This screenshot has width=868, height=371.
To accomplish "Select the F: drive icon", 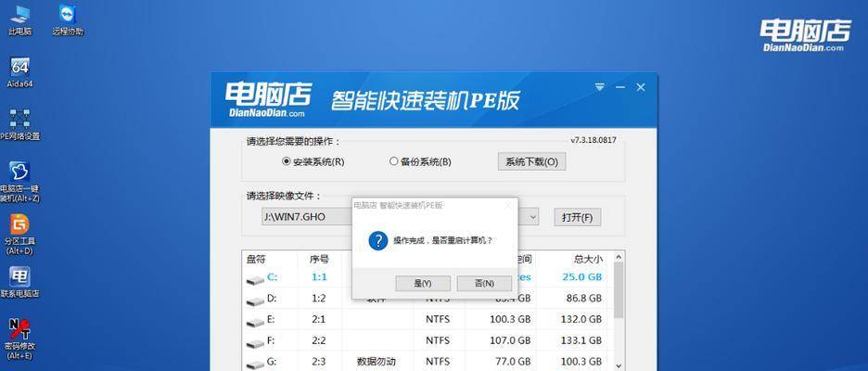I will coord(255,344).
